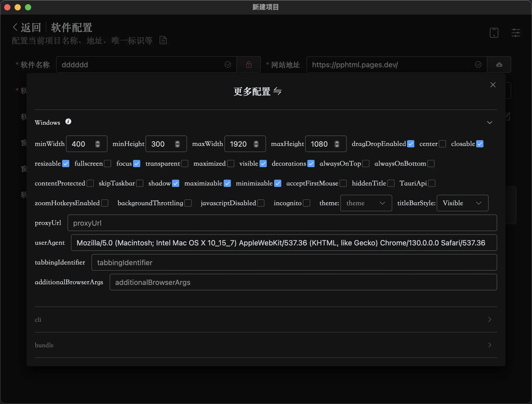Open the sliders settings icon at top right
This screenshot has height=404, width=532.
pos(516,33)
